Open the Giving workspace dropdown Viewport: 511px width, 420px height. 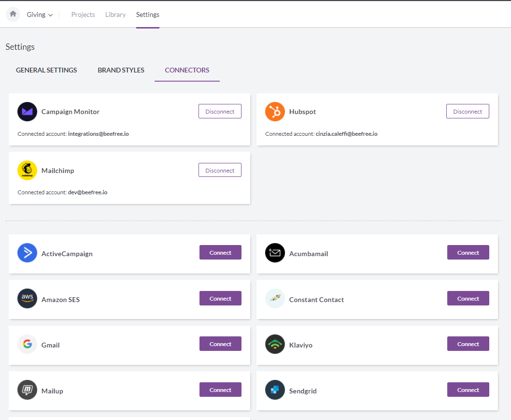click(40, 14)
